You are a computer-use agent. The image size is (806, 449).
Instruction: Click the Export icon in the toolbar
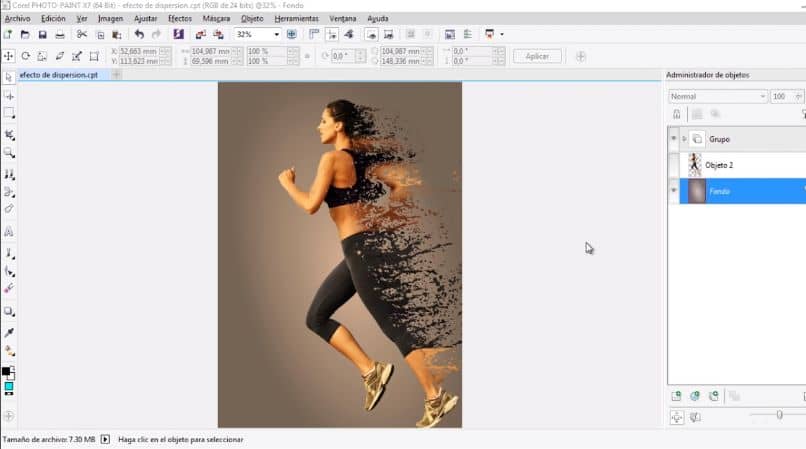(218, 34)
